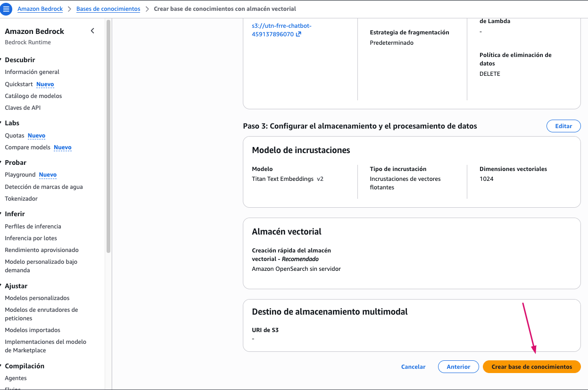This screenshot has height=390, width=588.
Task: Open Modelos de enrutadores de peticiones
Action: point(41,314)
